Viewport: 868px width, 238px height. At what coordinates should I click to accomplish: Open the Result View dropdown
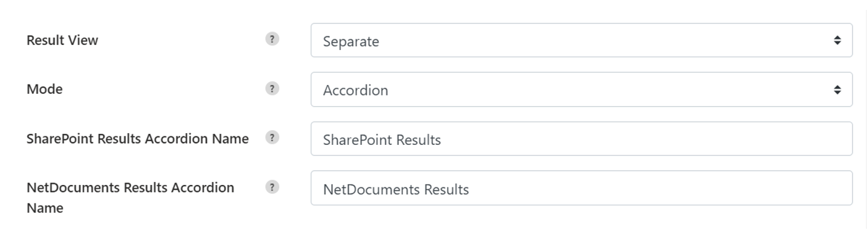(581, 41)
